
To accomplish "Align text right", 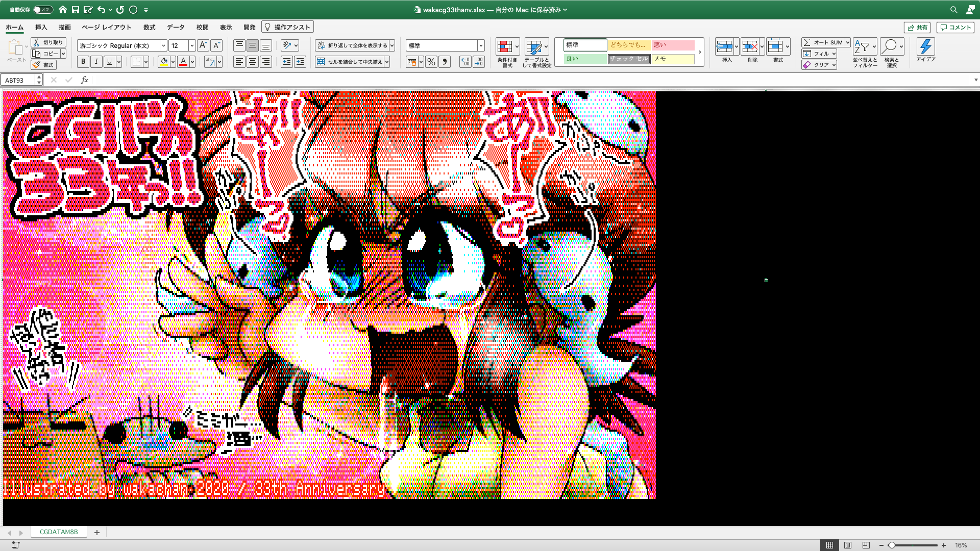I will pos(265,62).
